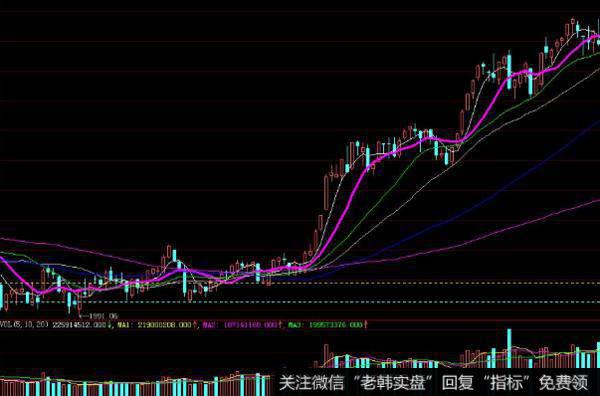Click the lowest price marker label 1991.06

103,316
